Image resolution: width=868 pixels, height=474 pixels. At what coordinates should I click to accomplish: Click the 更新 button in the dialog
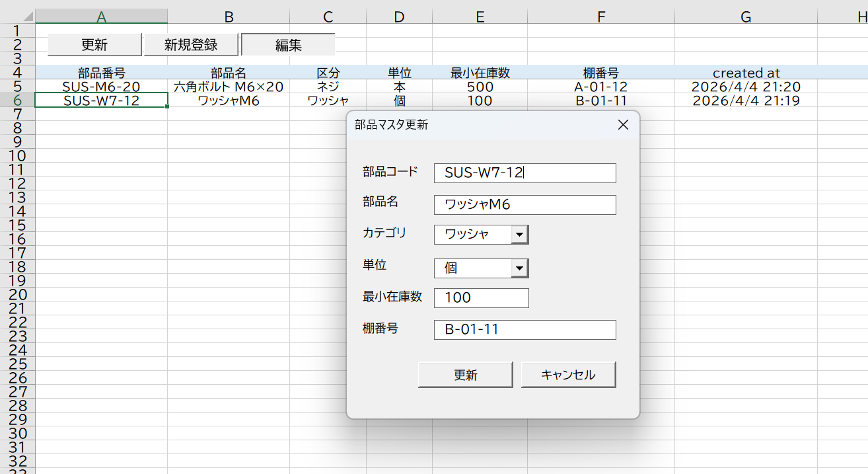pos(465,375)
